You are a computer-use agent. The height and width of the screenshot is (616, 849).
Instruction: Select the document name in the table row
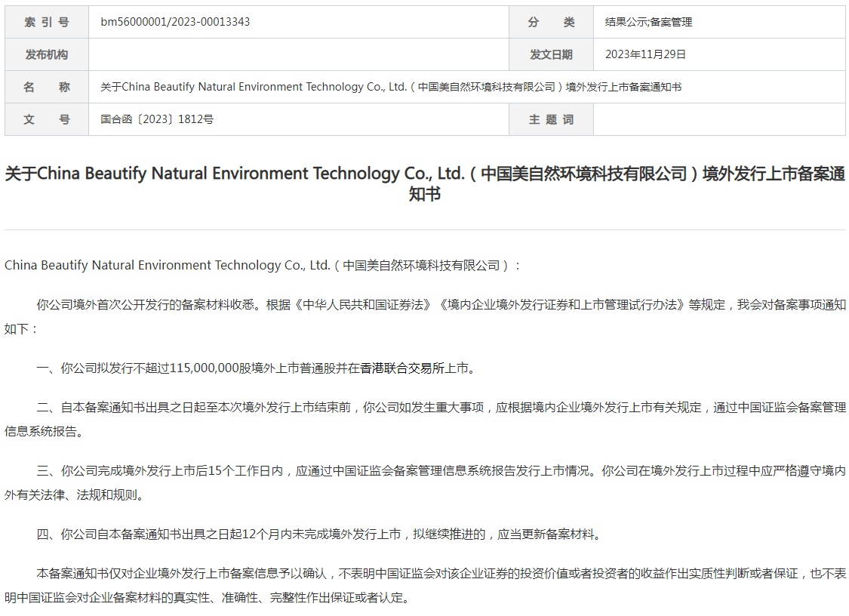pyautogui.click(x=391, y=87)
